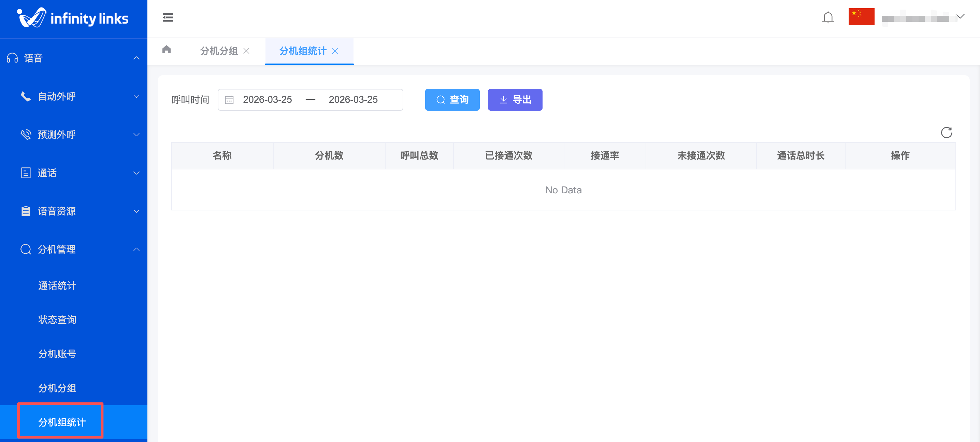Image resolution: width=980 pixels, height=442 pixels.
Task: Click the Chinese flag language icon
Action: [x=861, y=17]
